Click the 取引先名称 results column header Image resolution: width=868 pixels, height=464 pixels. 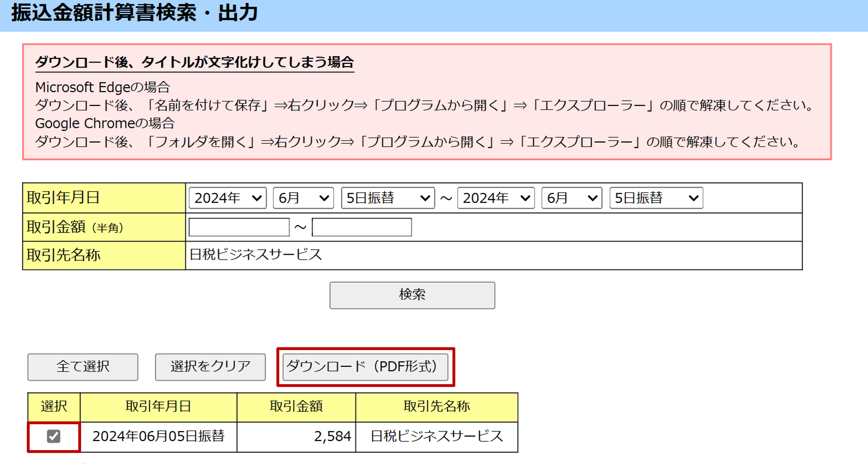437,407
